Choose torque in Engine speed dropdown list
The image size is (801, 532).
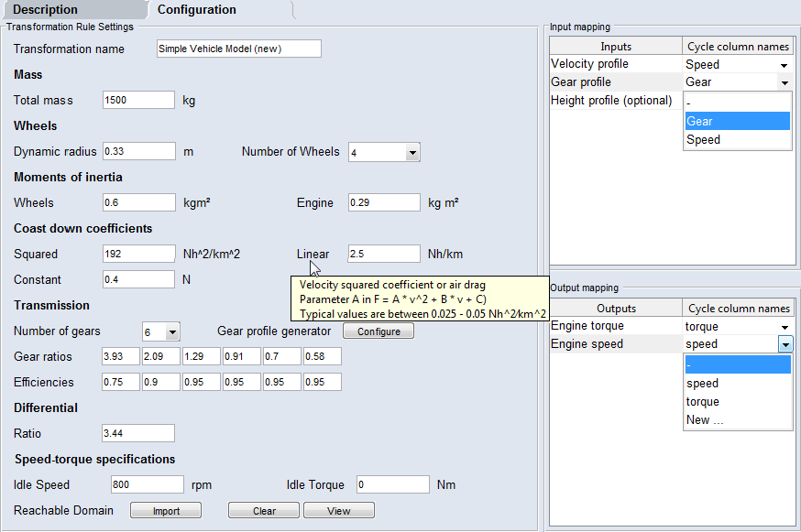click(737, 402)
